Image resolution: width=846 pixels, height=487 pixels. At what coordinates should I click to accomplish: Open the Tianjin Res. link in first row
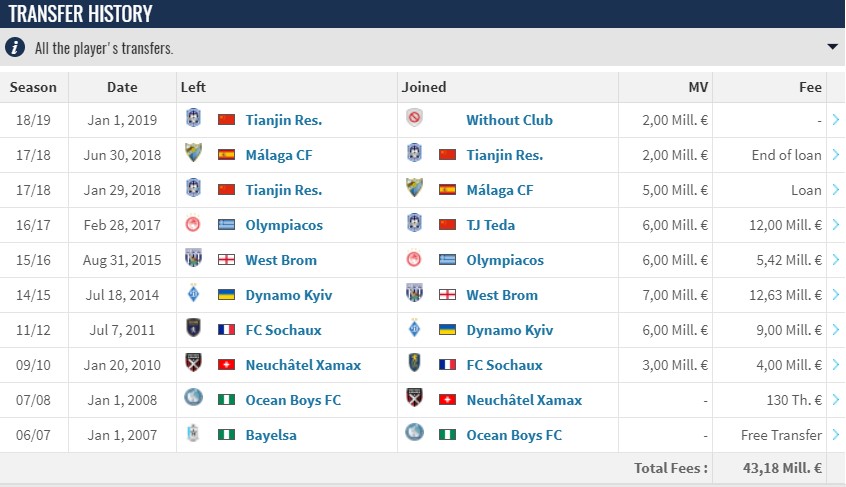point(284,120)
